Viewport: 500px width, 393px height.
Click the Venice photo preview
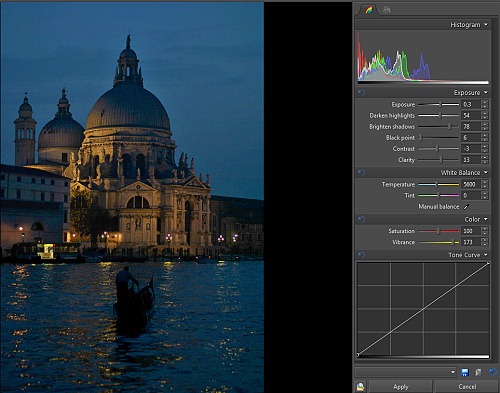click(132, 197)
